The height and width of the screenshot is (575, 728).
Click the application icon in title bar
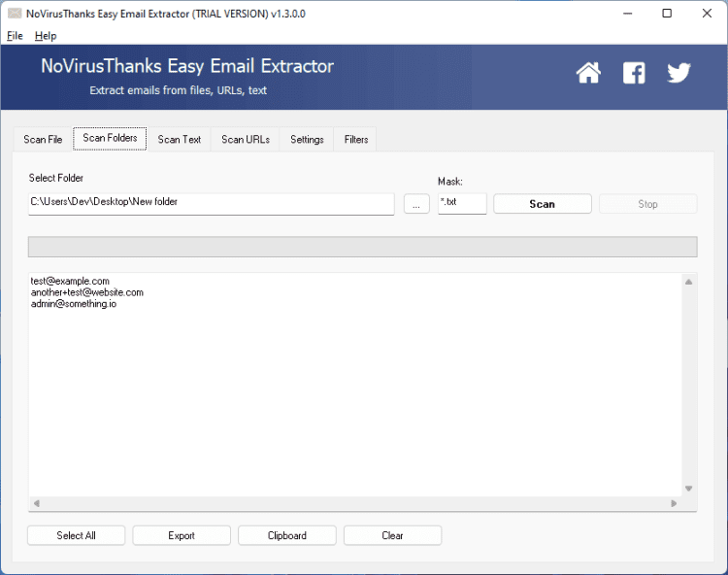(15, 14)
